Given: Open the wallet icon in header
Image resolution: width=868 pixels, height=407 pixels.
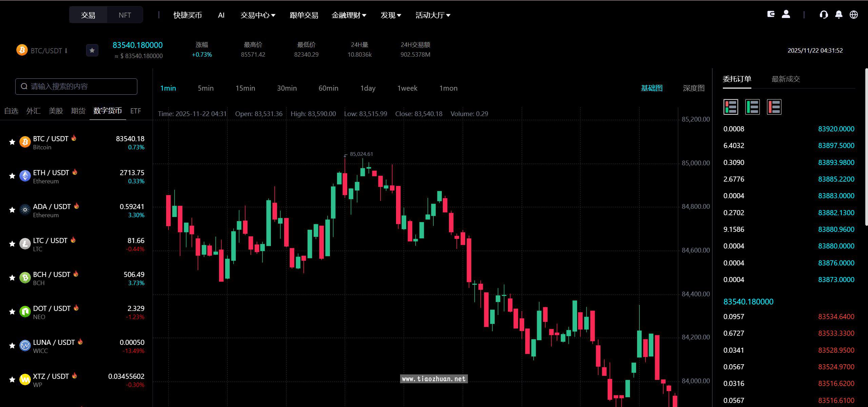Looking at the screenshot, I should pyautogui.click(x=771, y=14).
